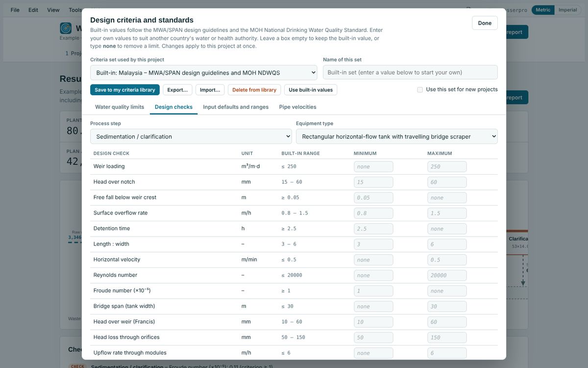Switch units to Imperial
This screenshot has width=588, height=368.
pyautogui.click(x=567, y=10)
